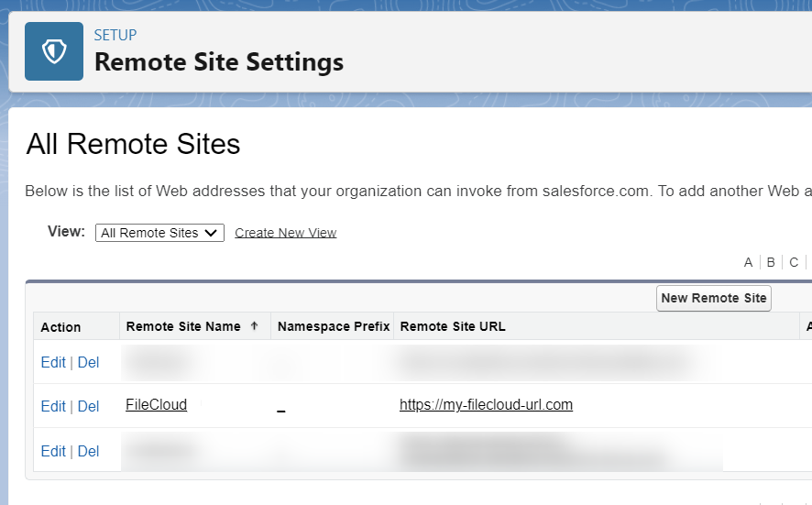Click Edit in the first table row
This screenshot has height=505, width=812.
coord(53,362)
